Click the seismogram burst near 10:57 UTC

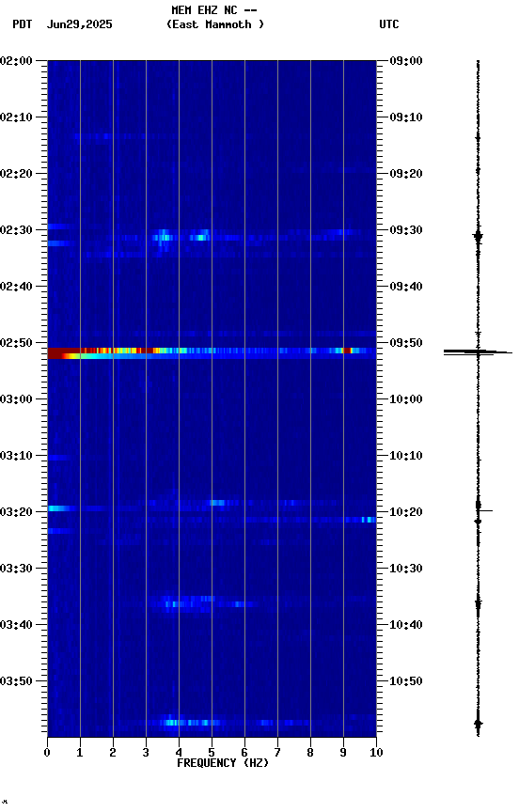[478, 723]
